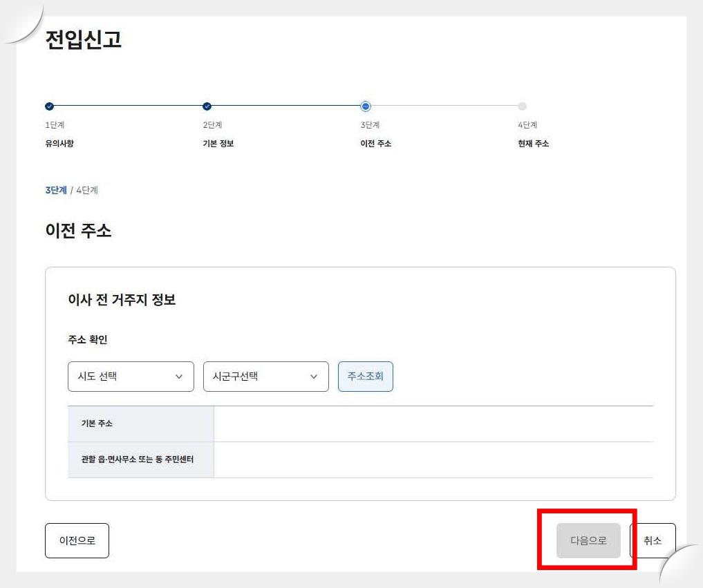Click the 현재 주소 step label
This screenshot has height=588, width=703.
532,143
